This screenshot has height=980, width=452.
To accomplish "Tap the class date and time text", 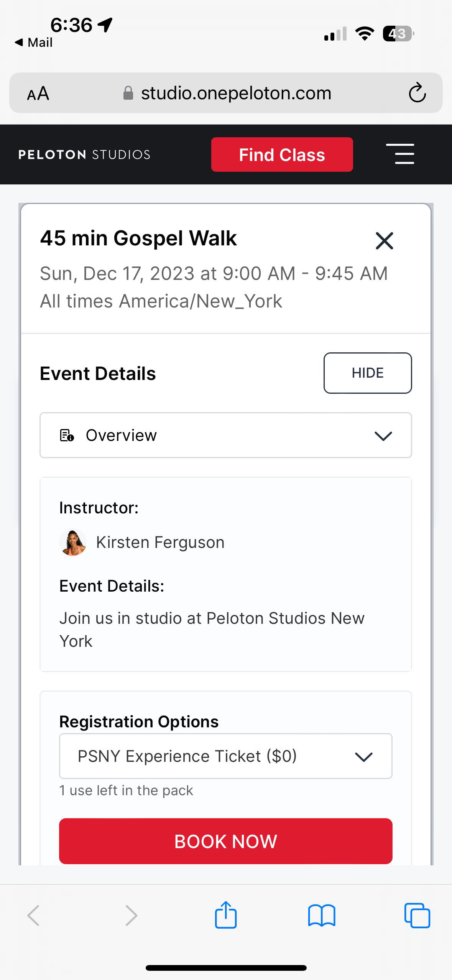I will click(x=214, y=274).
